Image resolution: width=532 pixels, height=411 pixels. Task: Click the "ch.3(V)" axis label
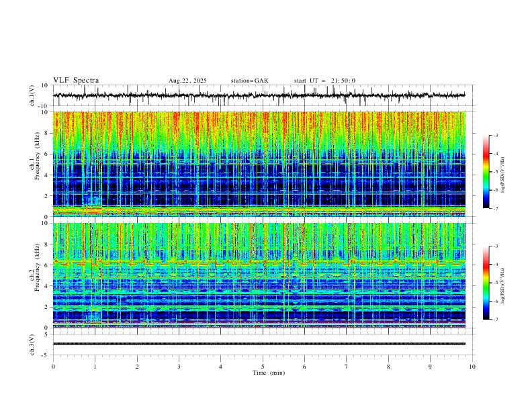point(32,345)
